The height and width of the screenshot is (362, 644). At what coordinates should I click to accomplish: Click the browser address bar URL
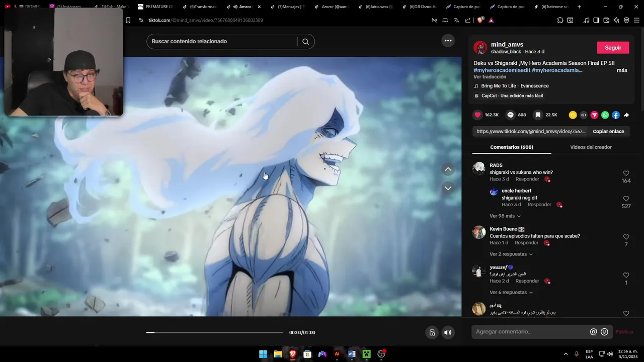(x=206, y=20)
